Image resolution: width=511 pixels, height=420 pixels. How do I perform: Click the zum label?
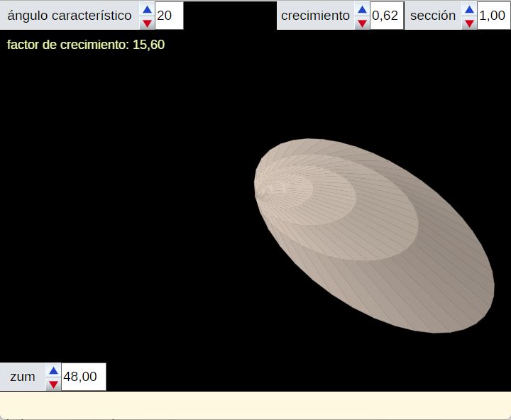23,377
